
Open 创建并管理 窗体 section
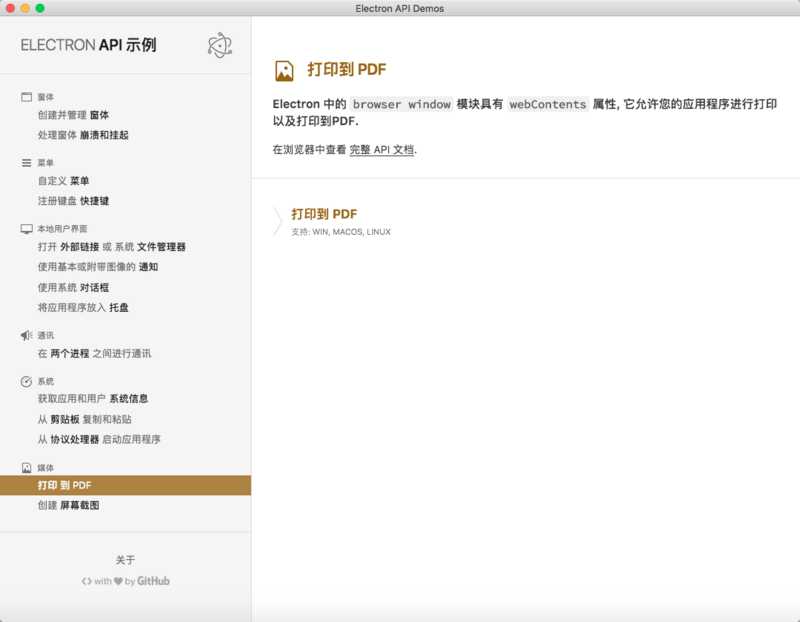pyautogui.click(x=73, y=115)
